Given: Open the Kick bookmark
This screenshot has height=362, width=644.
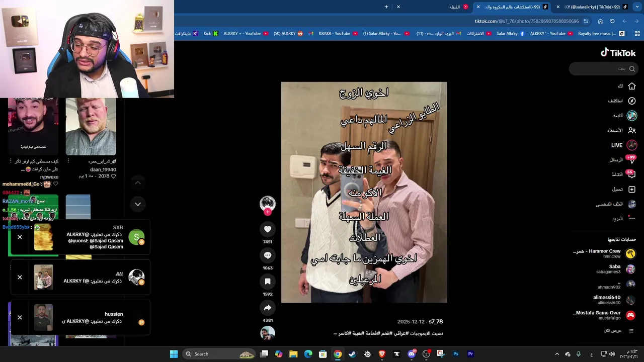Looking at the screenshot, I should (x=210, y=34).
